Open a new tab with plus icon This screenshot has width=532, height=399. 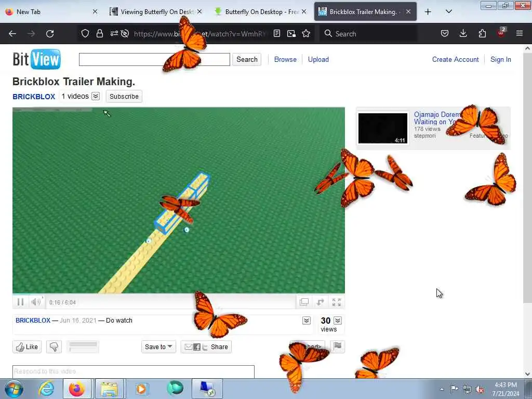(x=428, y=12)
